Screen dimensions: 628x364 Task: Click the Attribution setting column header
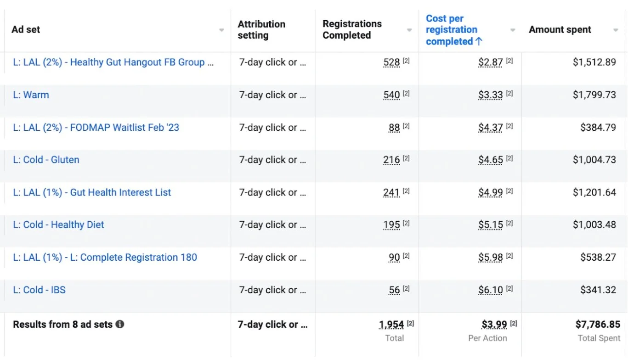pos(261,30)
